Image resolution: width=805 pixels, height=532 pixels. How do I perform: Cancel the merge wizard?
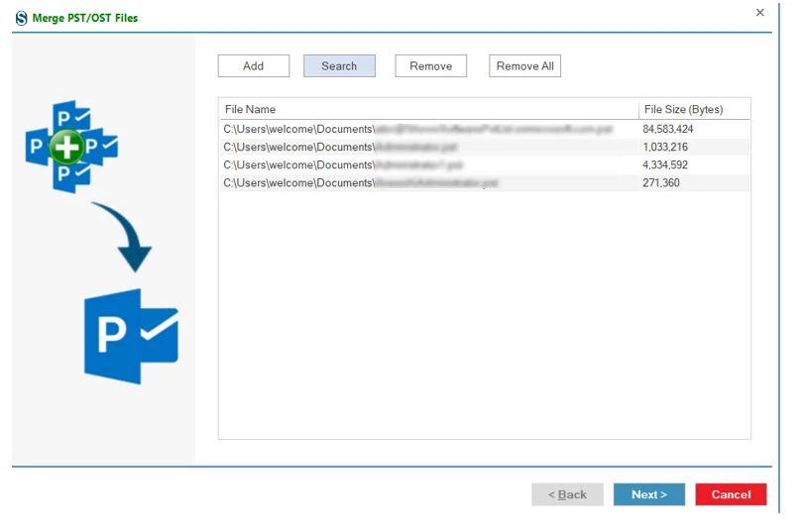click(x=731, y=494)
